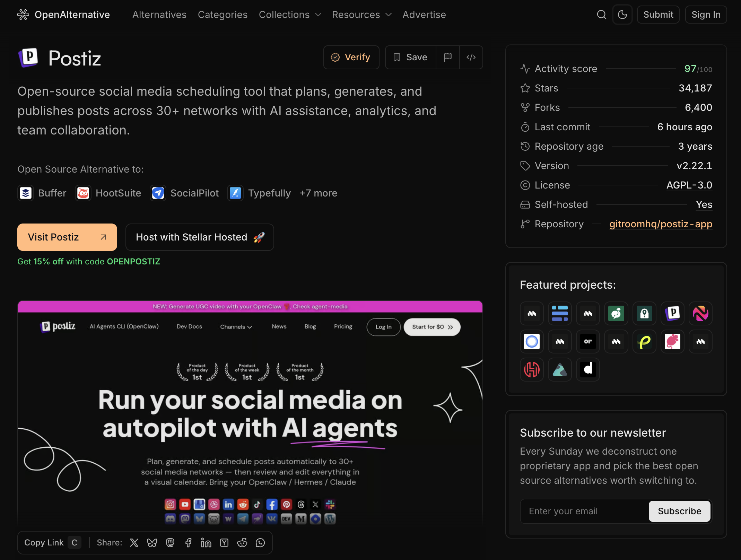Expand the Resources dropdown menu
The height and width of the screenshot is (560, 741).
pyautogui.click(x=362, y=15)
